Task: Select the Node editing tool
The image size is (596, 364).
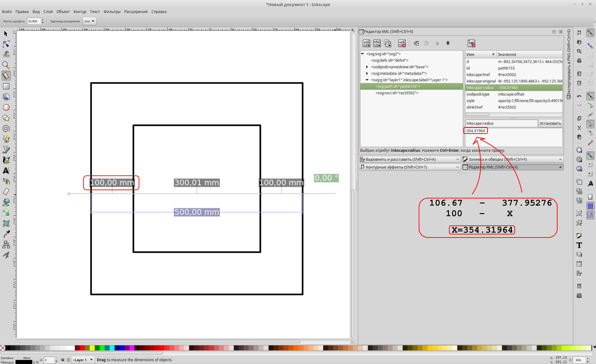Action: pyautogui.click(x=6, y=44)
